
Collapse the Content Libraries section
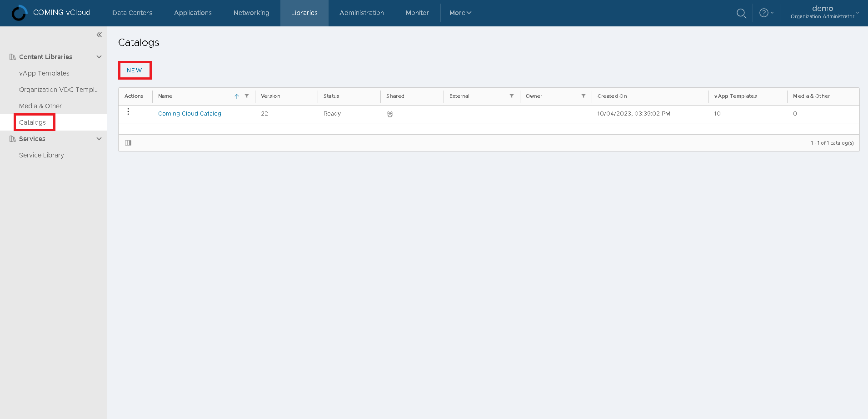coord(99,57)
